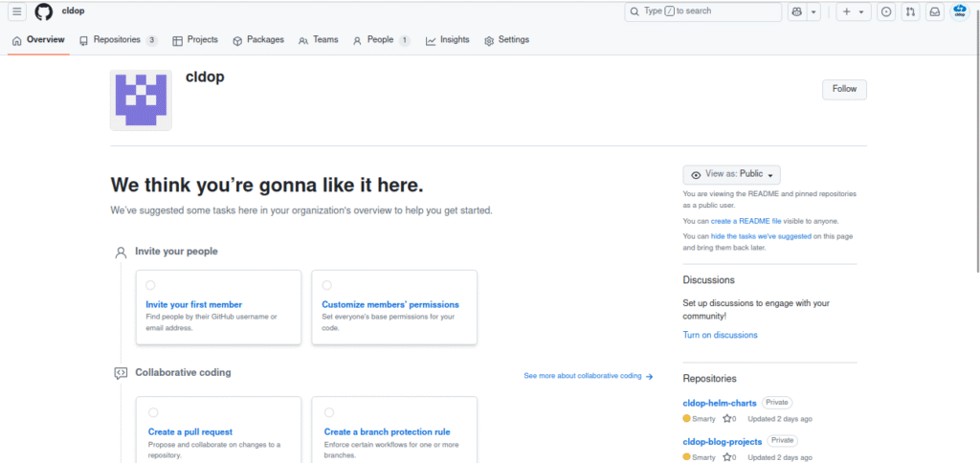The height and width of the screenshot is (463, 980).
Task: Click the home icon of the Overview tab
Action: [x=17, y=40]
